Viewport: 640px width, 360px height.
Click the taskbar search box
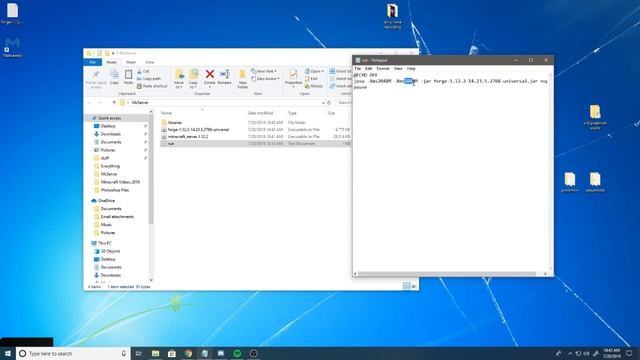tap(73, 353)
